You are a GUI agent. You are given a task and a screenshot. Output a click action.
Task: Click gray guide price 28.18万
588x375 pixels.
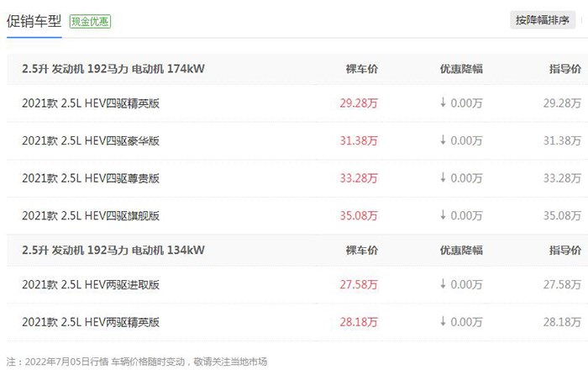point(562,322)
